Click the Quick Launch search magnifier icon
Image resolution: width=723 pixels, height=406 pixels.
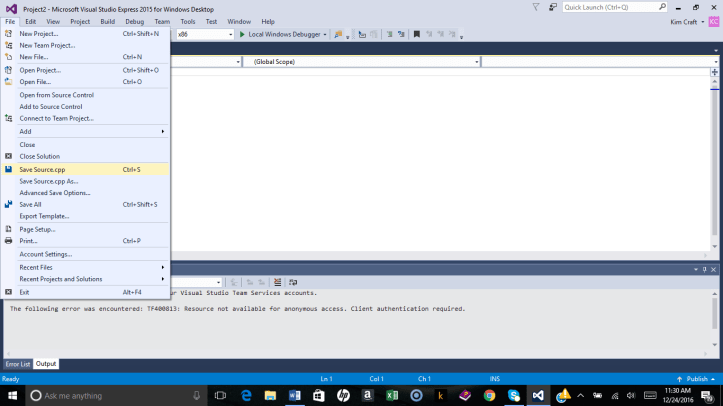662,7
